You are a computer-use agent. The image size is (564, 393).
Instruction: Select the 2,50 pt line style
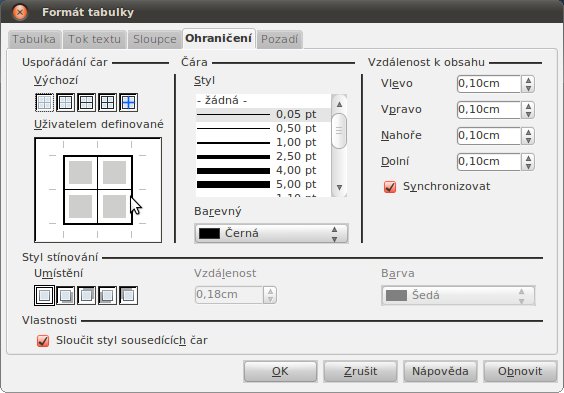(263, 157)
